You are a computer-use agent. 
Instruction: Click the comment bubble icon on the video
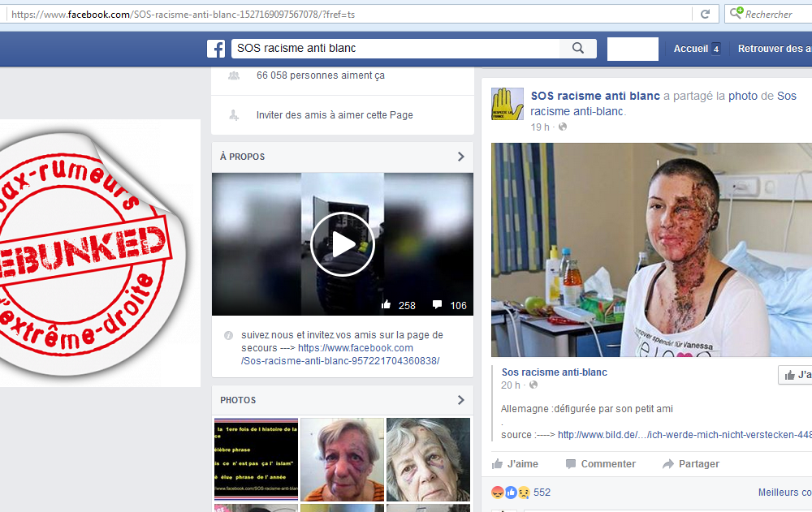(x=437, y=304)
